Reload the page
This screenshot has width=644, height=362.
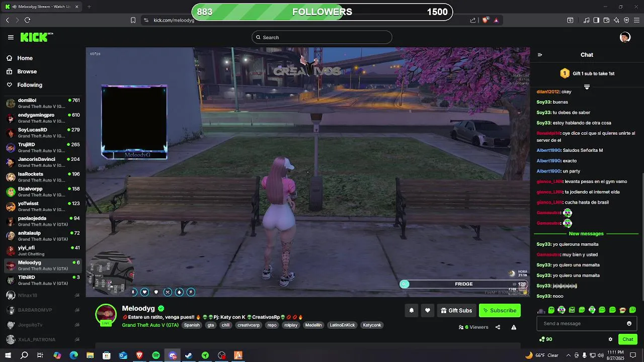[x=27, y=20]
